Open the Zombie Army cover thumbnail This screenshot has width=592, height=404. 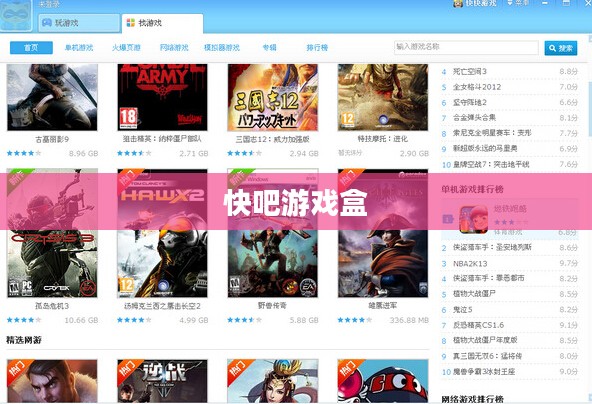[162, 97]
